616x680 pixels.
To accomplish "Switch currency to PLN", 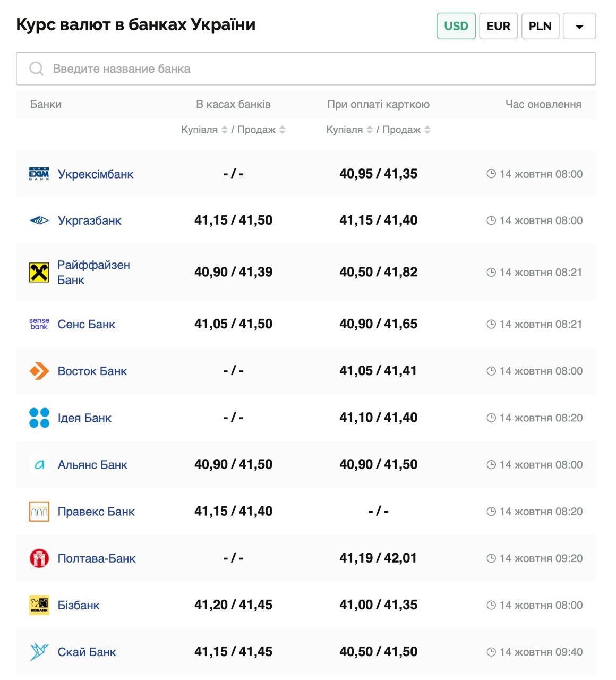I will (540, 26).
